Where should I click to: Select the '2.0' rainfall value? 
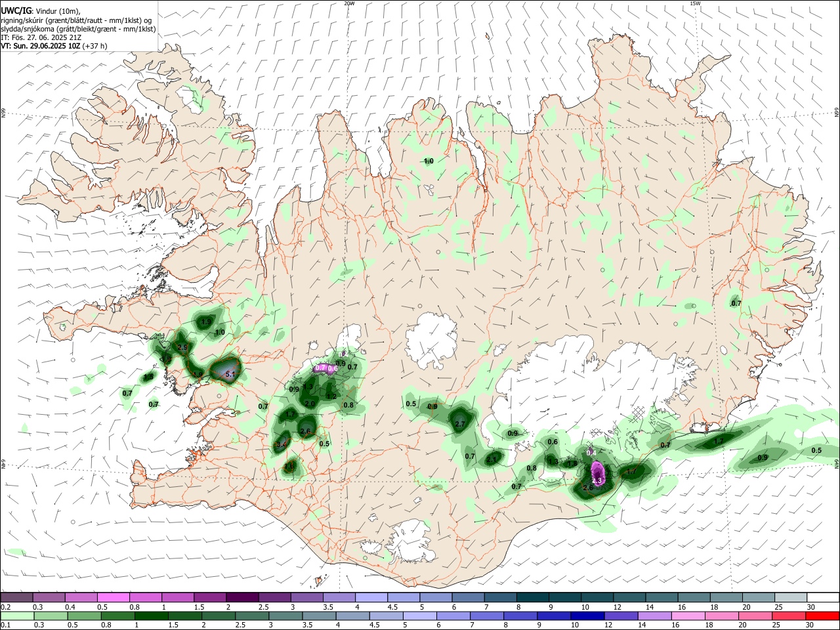pos(310,403)
